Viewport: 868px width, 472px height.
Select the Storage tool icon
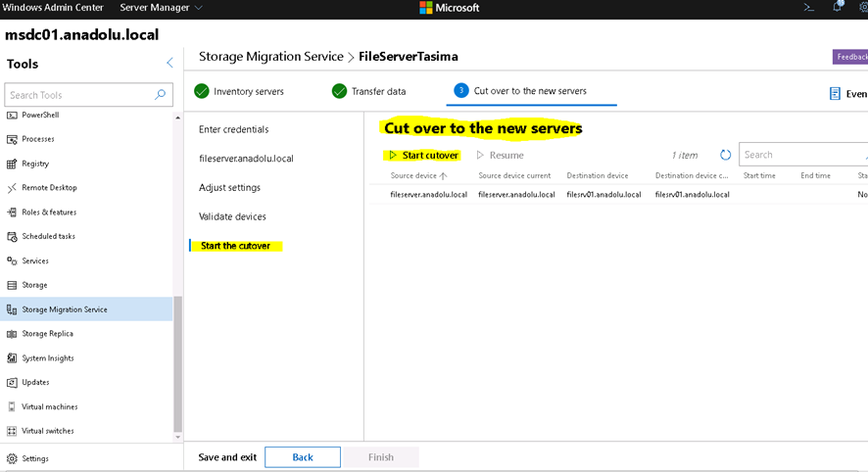[x=12, y=285]
